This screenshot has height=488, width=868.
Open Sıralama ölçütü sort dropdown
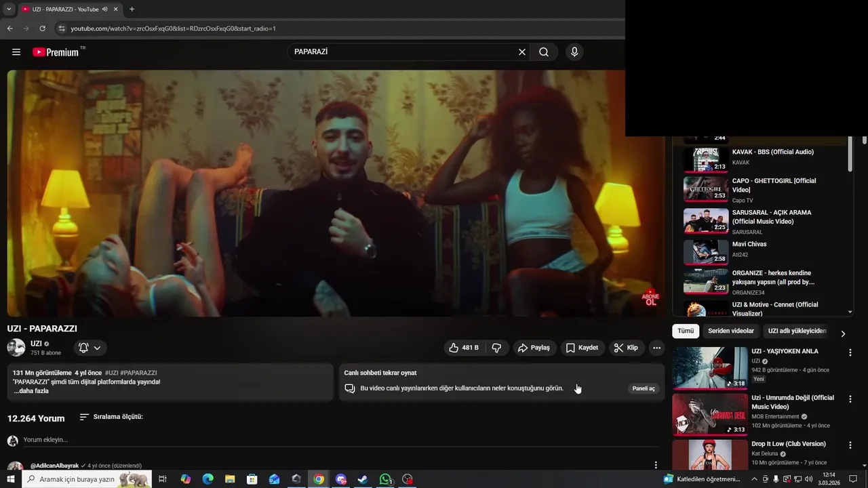(x=111, y=417)
